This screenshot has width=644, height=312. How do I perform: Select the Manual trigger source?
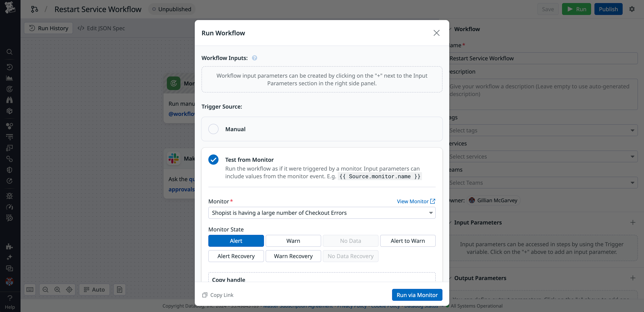click(213, 129)
